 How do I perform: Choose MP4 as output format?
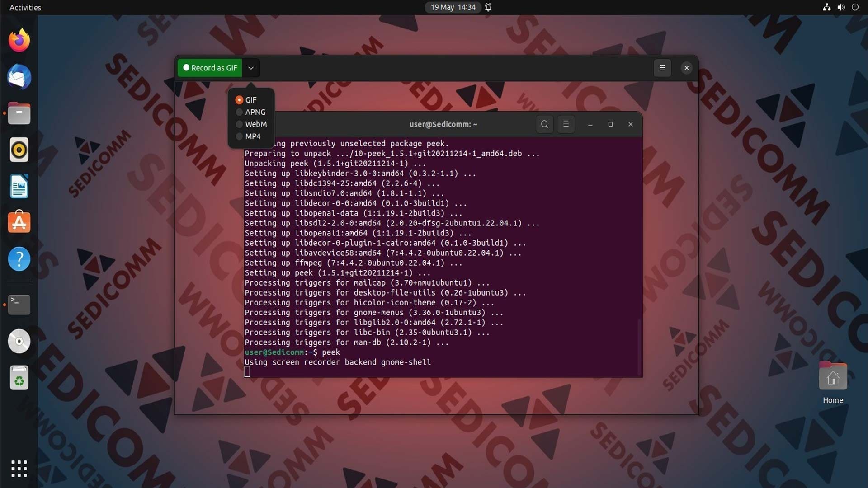point(248,136)
